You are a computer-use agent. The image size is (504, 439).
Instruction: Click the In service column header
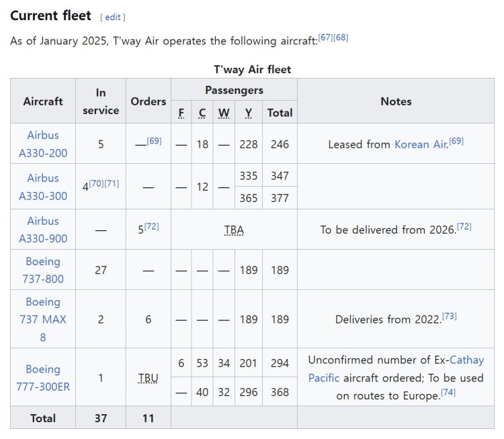coord(101,101)
